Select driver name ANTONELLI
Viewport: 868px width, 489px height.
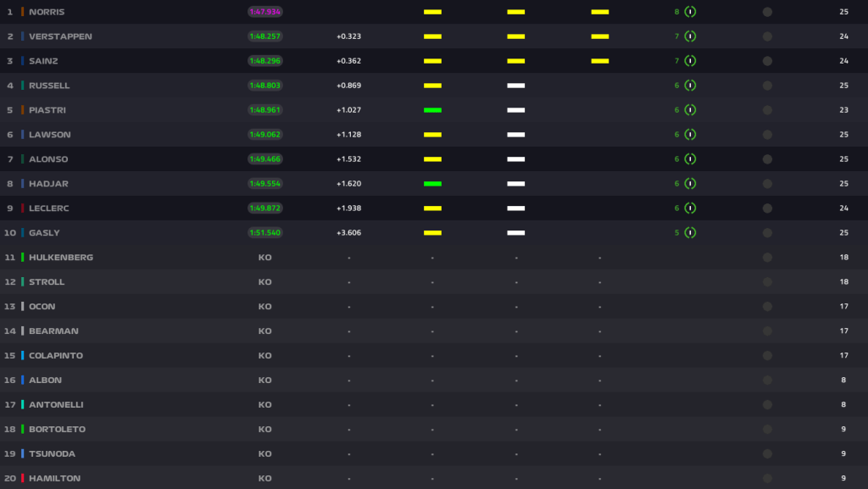[56, 404]
